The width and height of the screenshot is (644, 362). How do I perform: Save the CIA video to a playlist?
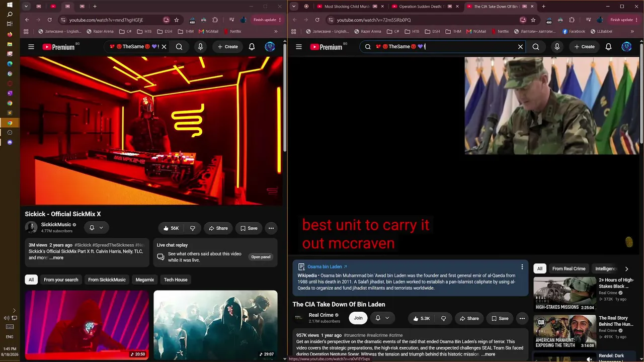click(500, 318)
